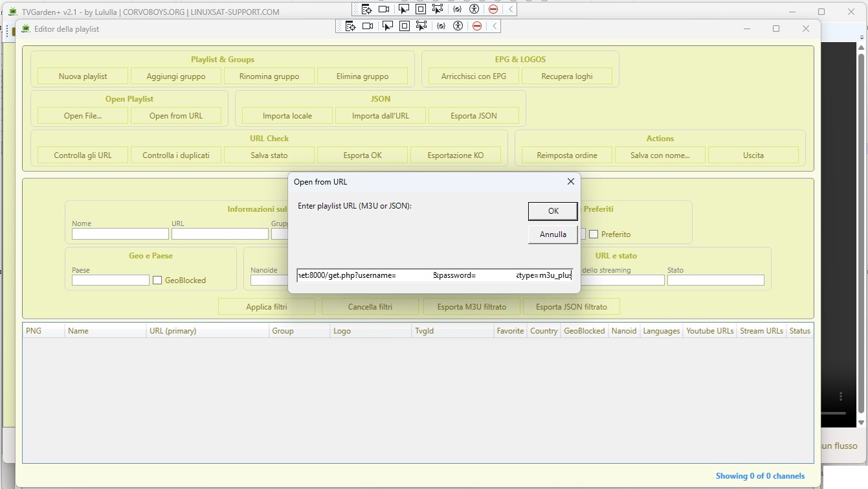Viewport: 868px width, 489px height.
Task: Click the Paese input field
Action: pos(111,280)
